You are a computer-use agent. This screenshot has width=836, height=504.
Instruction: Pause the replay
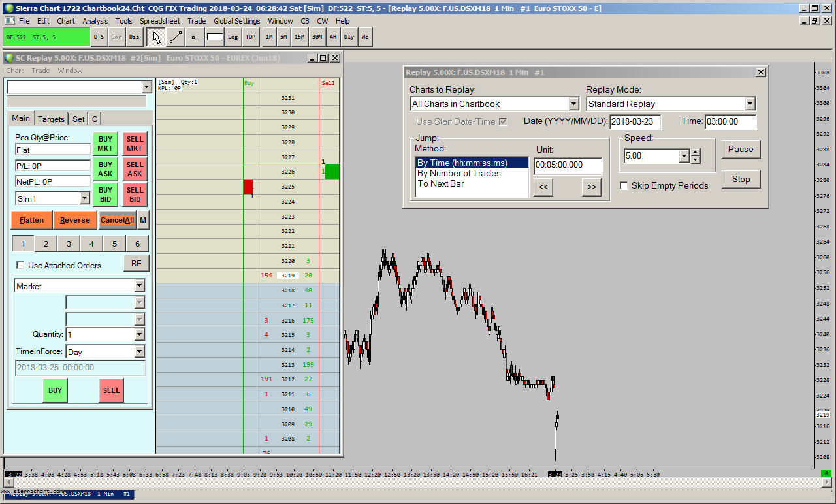741,149
